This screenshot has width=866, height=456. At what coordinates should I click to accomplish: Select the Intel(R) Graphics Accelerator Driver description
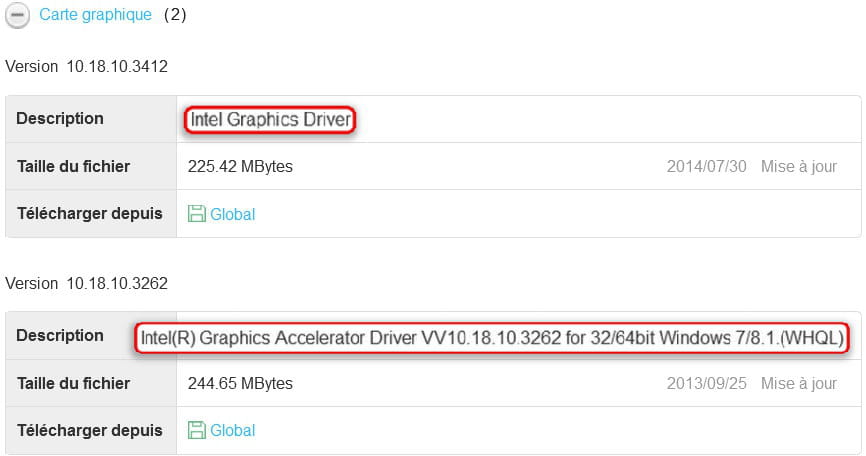click(492, 337)
